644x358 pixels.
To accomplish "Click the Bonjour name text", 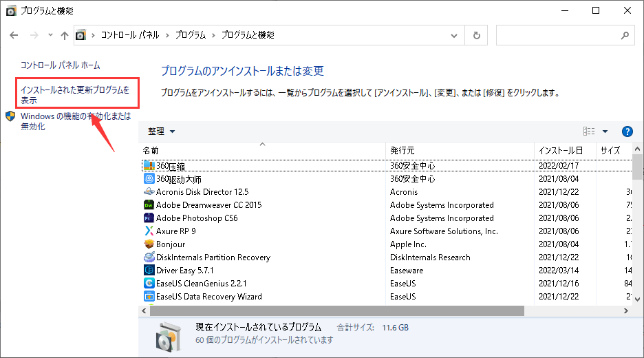I will point(171,244).
